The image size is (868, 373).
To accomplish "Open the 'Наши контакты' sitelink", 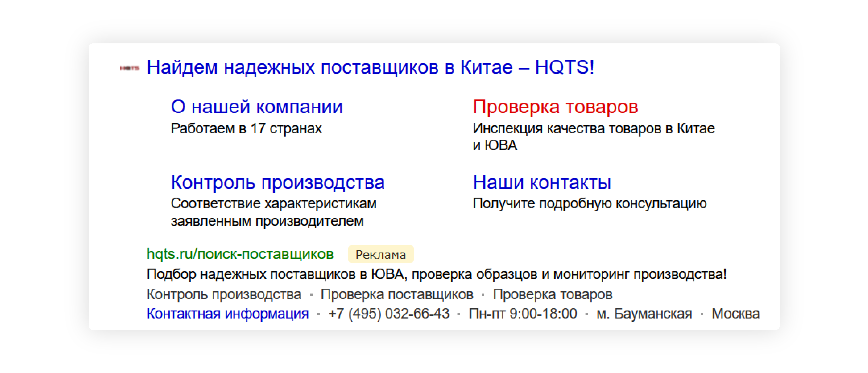I will point(542,182).
